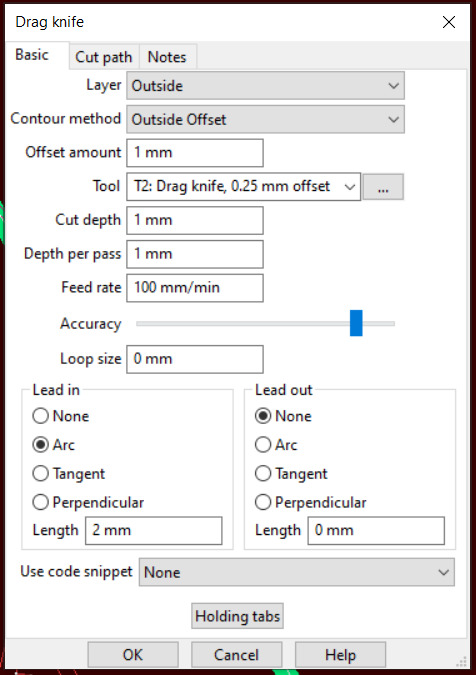
Task: Open Help for the drag knife operation
Action: pyautogui.click(x=340, y=655)
